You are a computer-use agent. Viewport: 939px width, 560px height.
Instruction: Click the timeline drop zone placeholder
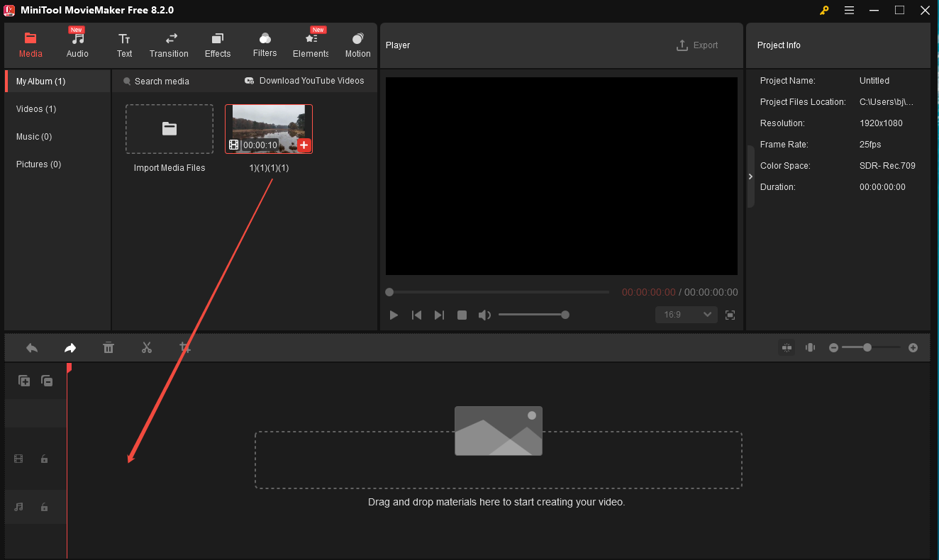[499, 460]
